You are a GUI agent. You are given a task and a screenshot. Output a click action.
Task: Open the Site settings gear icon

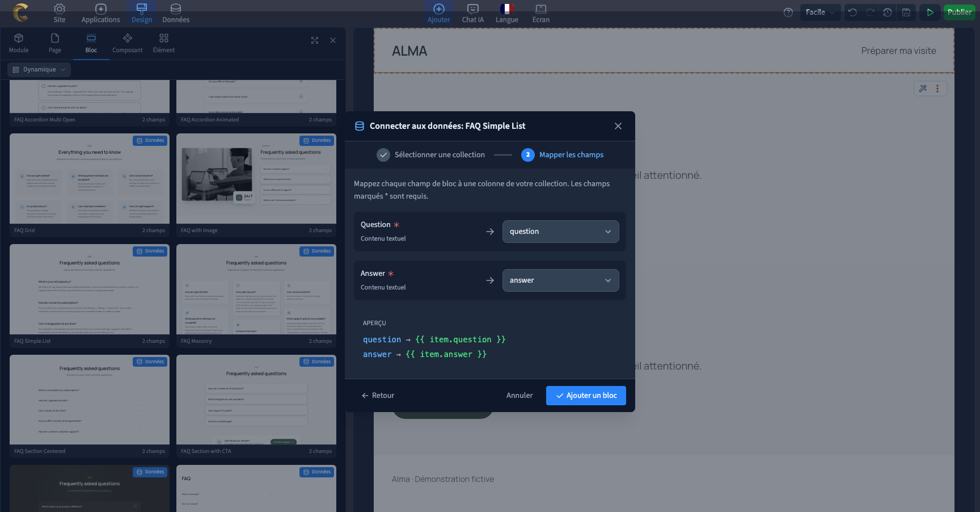pyautogui.click(x=60, y=9)
